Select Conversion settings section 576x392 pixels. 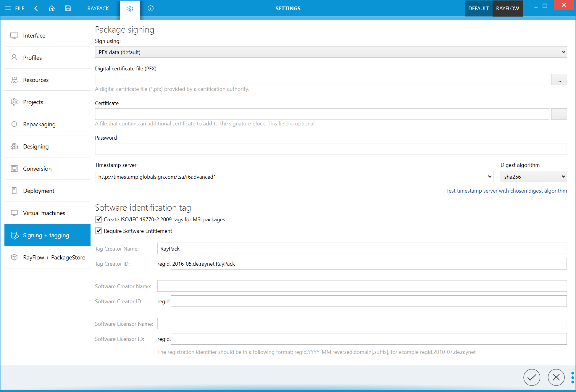point(47,169)
